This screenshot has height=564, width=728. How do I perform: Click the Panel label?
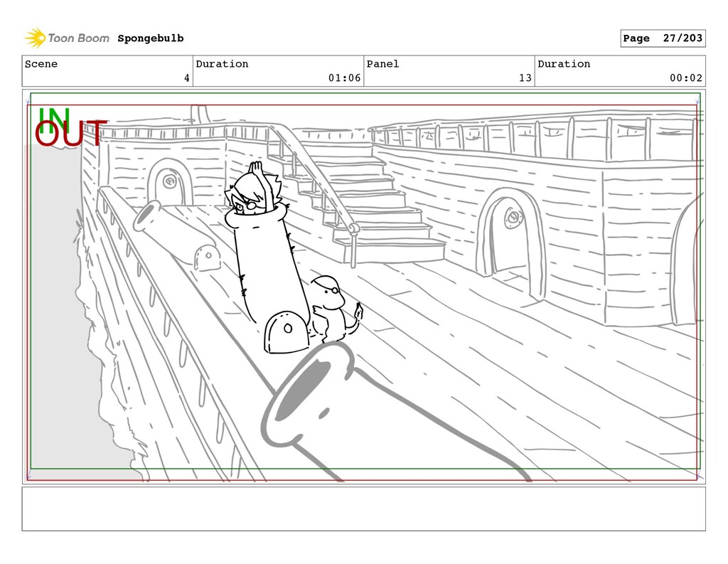click(x=382, y=64)
